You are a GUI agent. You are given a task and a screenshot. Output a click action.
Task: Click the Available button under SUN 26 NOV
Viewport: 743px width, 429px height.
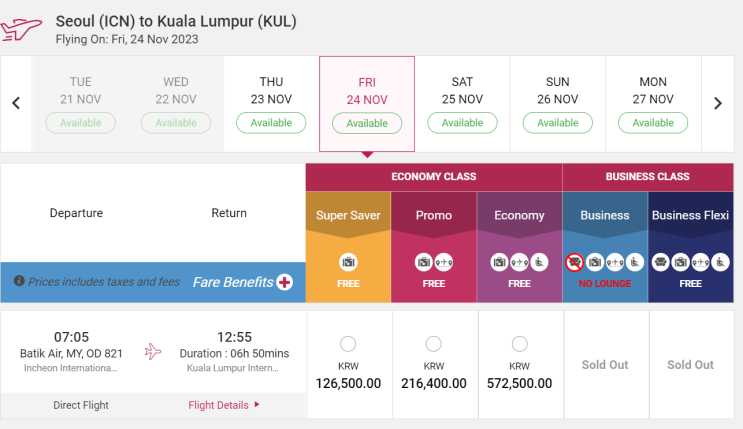click(557, 123)
